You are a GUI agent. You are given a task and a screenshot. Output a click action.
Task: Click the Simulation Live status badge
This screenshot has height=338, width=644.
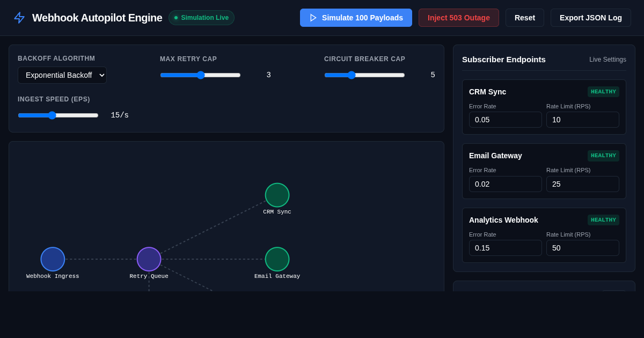[201, 18]
